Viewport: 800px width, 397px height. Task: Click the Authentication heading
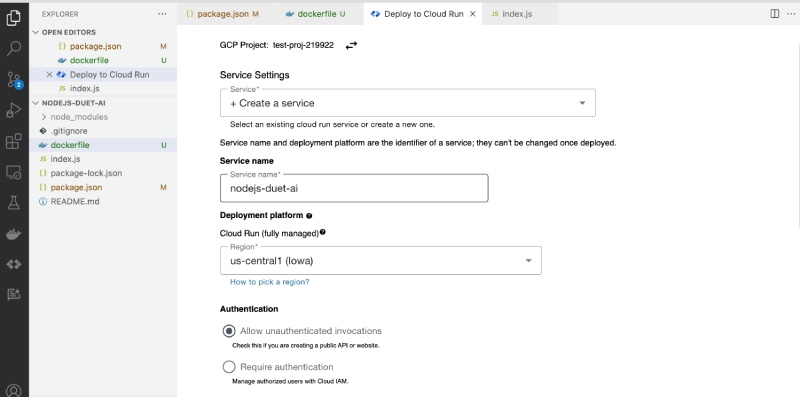coord(249,309)
